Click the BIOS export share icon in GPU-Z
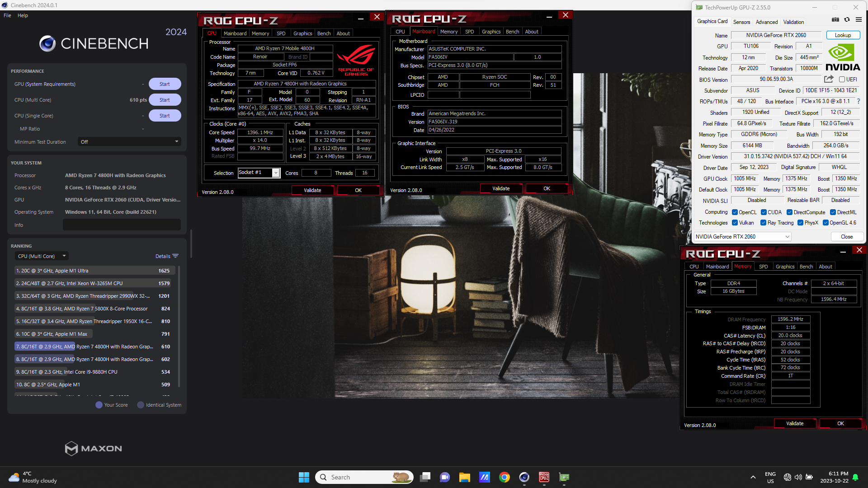Viewport: 868px width, 488px height. tap(829, 79)
